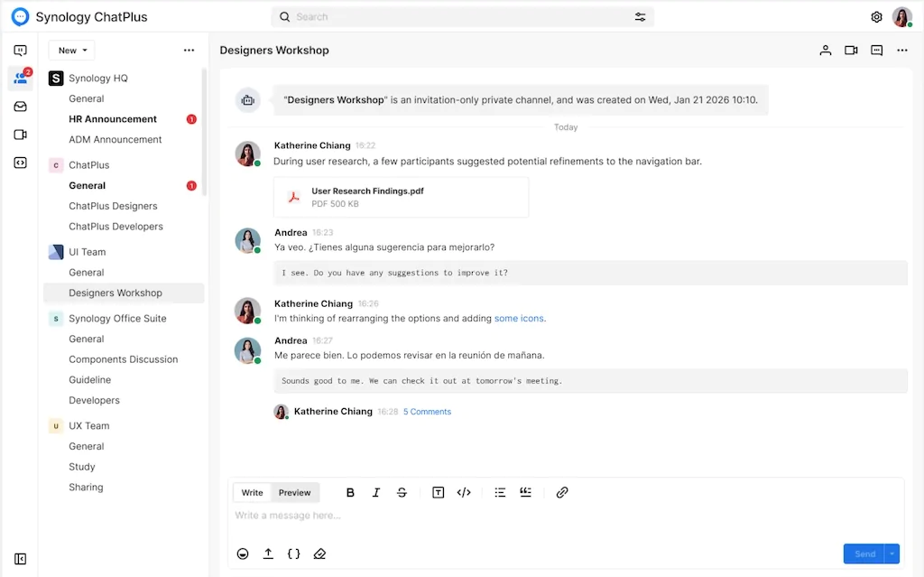Upload a file with the upload icon
The width and height of the screenshot is (924, 577).
pos(268,554)
